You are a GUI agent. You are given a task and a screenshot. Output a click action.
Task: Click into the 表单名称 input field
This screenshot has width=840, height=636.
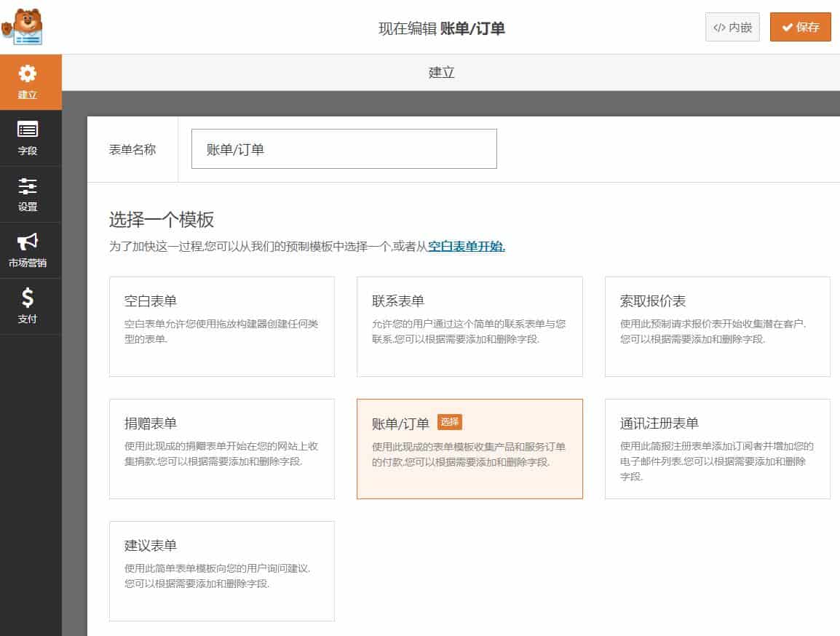344,149
